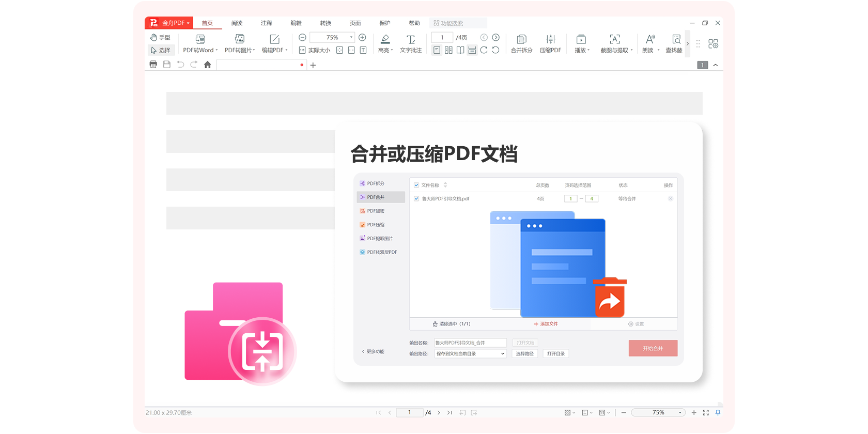Screen dimensions: 868x434
Task: Switch to the 页面 tab
Action: coord(355,23)
